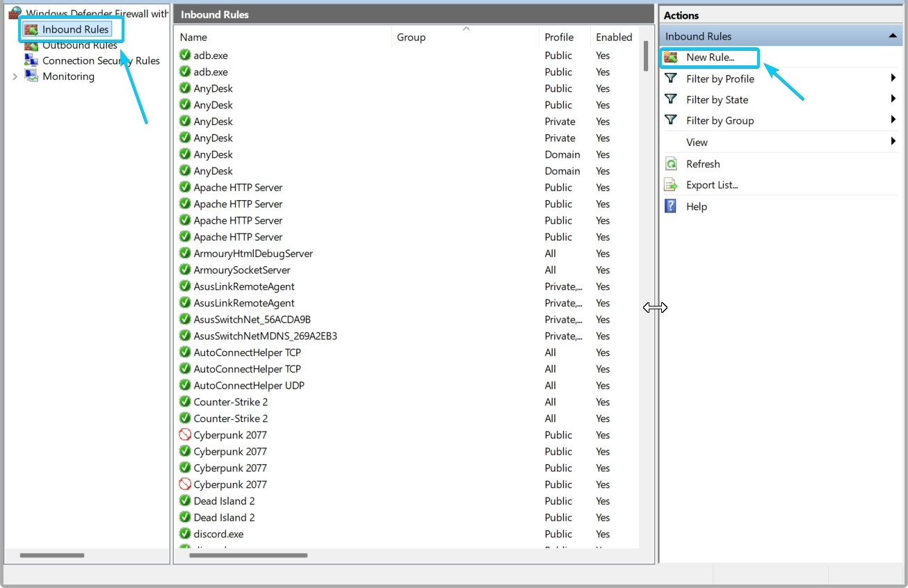Click the green check icon for discord.exe

(185, 534)
